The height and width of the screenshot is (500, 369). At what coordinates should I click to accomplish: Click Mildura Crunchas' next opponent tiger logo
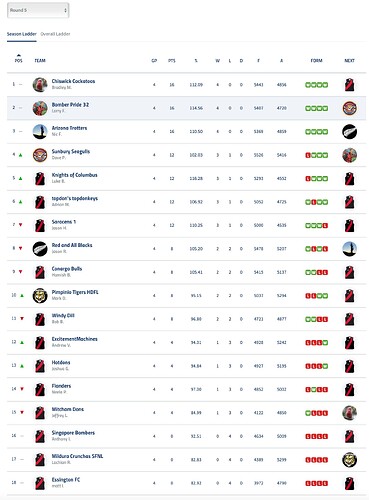coord(350,460)
